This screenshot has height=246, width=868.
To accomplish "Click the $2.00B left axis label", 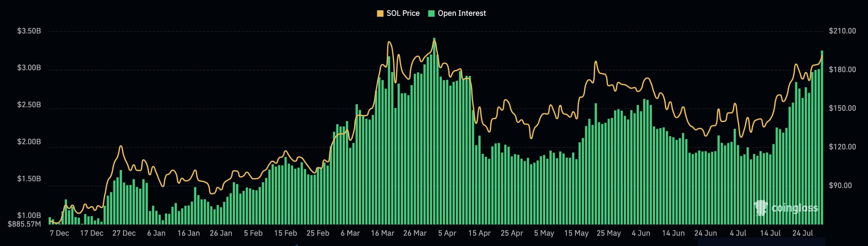I will point(29,142).
